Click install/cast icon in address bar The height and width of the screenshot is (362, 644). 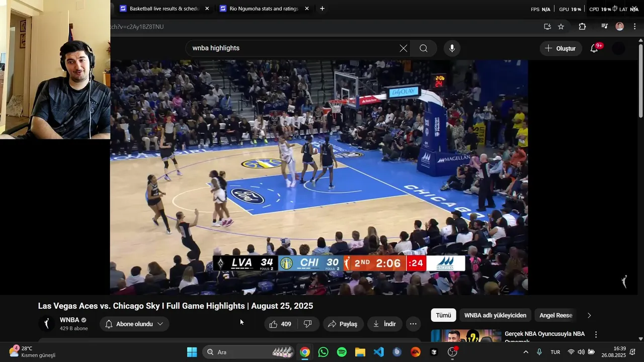[x=547, y=27]
